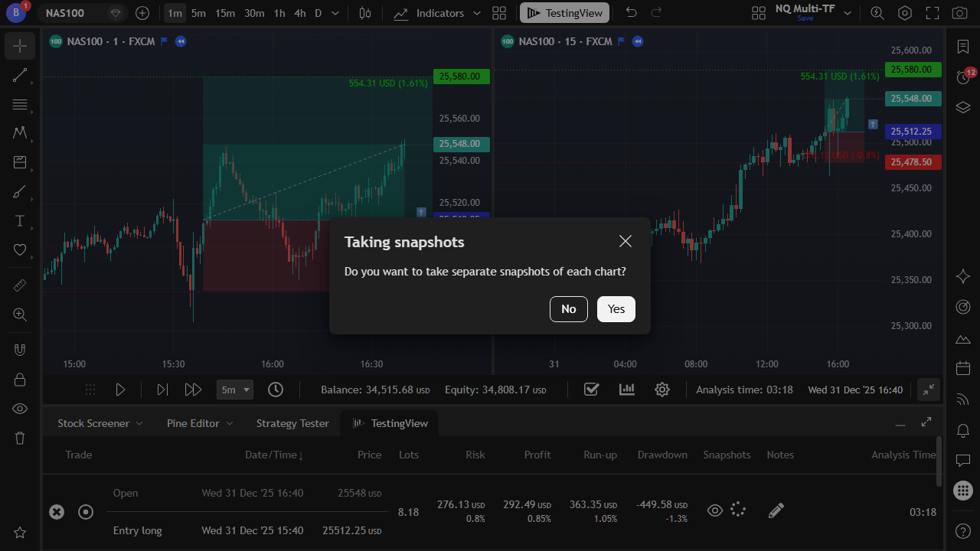Expand the timeframe list dropdown
The image size is (980, 551).
335,13
